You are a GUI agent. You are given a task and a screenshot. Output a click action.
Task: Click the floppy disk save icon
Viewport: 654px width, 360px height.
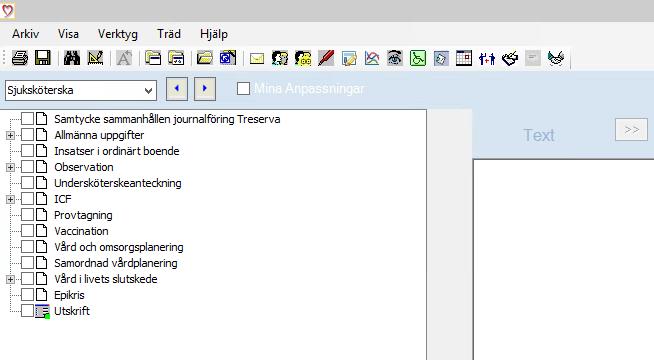[43, 58]
